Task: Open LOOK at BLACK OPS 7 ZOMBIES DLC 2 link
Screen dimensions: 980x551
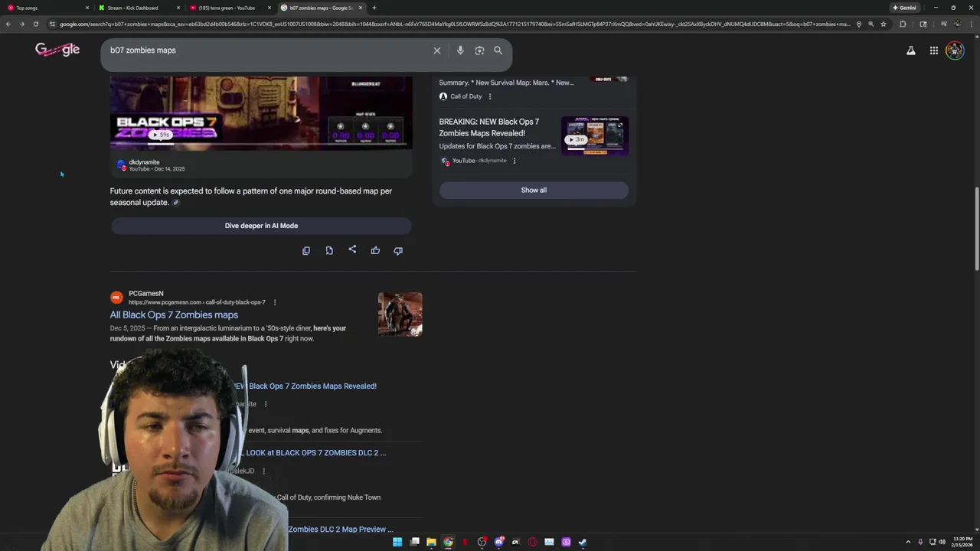Action: (x=315, y=452)
